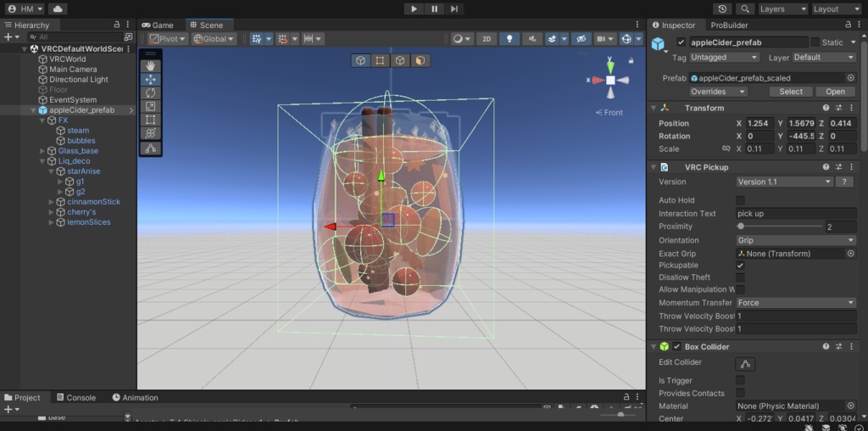
Task: Toggle the Box Collider Is Trigger checkbox
Action: tap(740, 380)
